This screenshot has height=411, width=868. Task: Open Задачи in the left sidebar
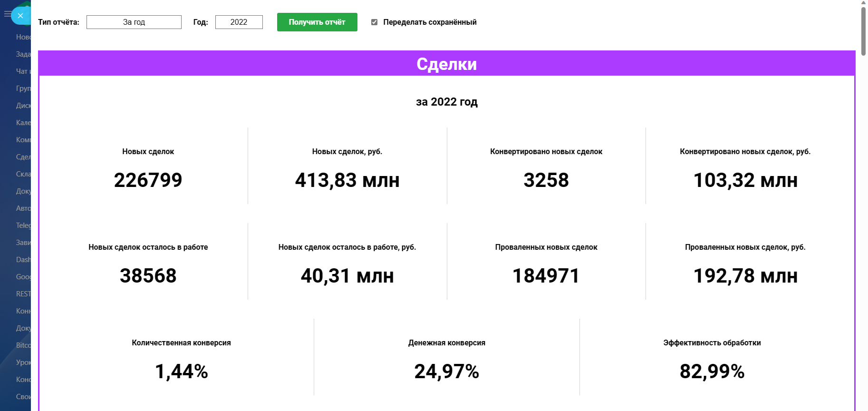pyautogui.click(x=23, y=54)
